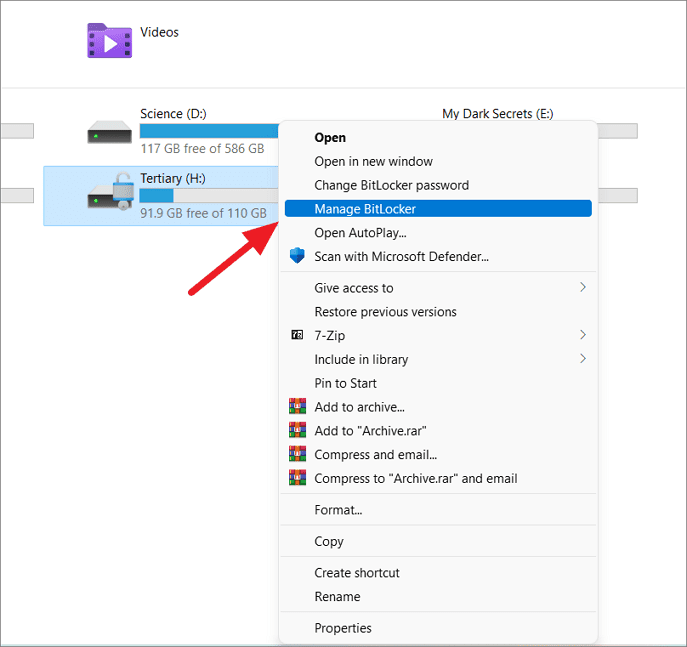Click the WinRAR icon beside Compress to "Archive.rar" and email
Image resolution: width=687 pixels, height=647 pixels.
coord(297,477)
